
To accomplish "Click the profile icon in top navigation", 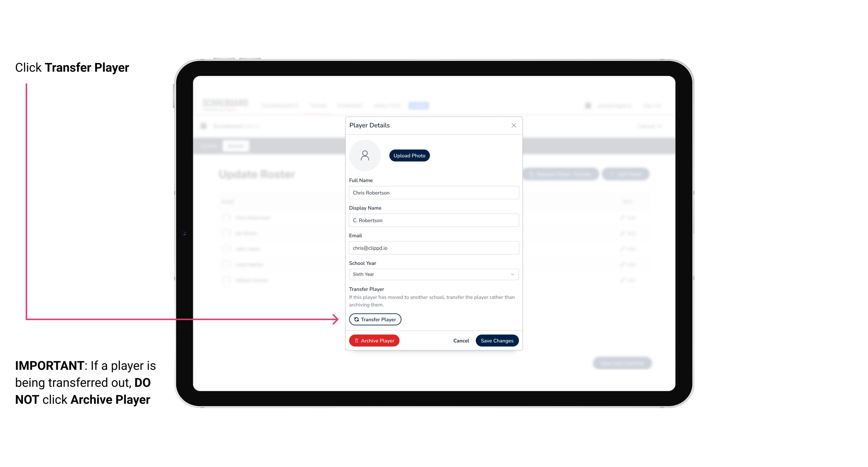I will click(x=588, y=105).
